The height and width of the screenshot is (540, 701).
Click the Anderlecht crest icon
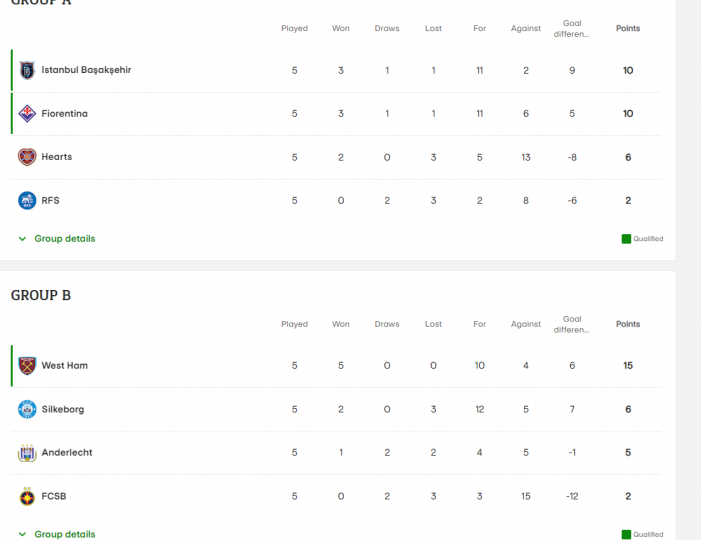[27, 453]
